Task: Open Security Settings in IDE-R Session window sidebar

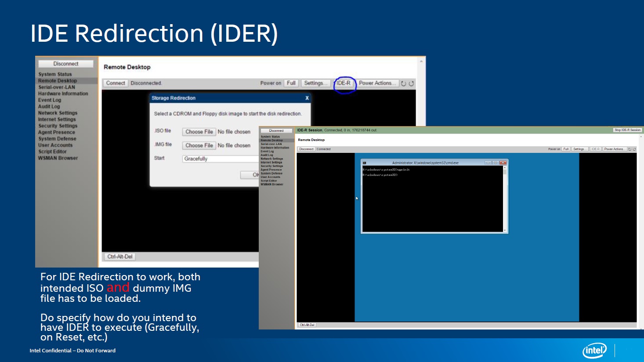Action: coord(272,166)
